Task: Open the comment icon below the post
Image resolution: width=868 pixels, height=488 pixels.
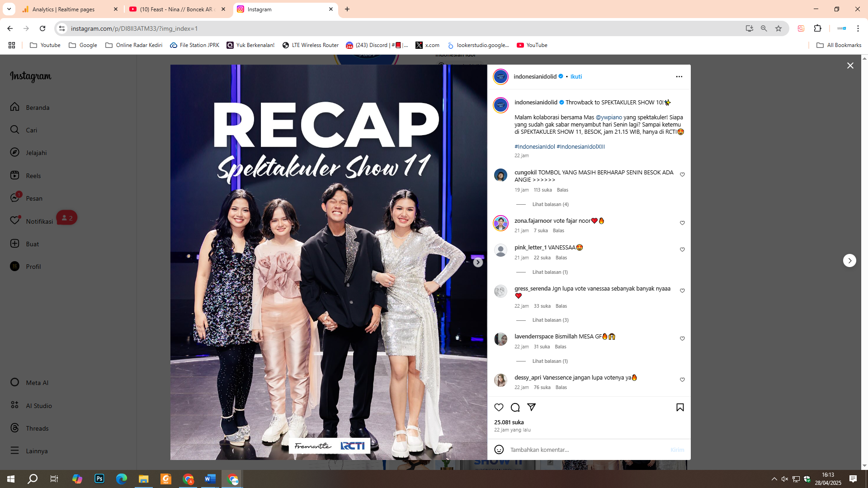Action: click(x=515, y=407)
